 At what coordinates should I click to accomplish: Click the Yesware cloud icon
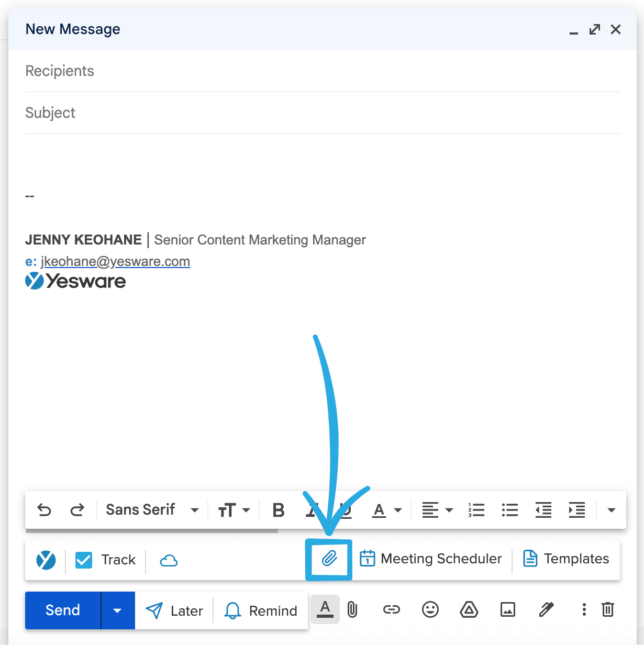pos(169,560)
